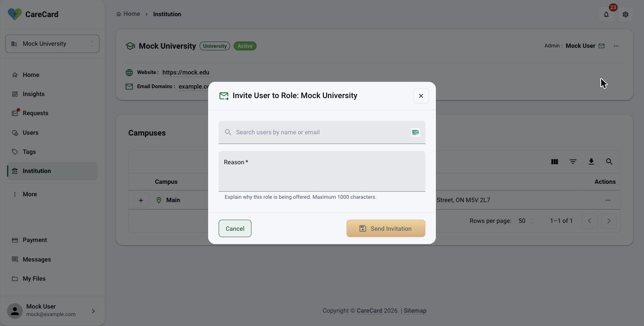Click the mock@example.com account avatar
This screenshot has width=644, height=326.
tap(15, 311)
